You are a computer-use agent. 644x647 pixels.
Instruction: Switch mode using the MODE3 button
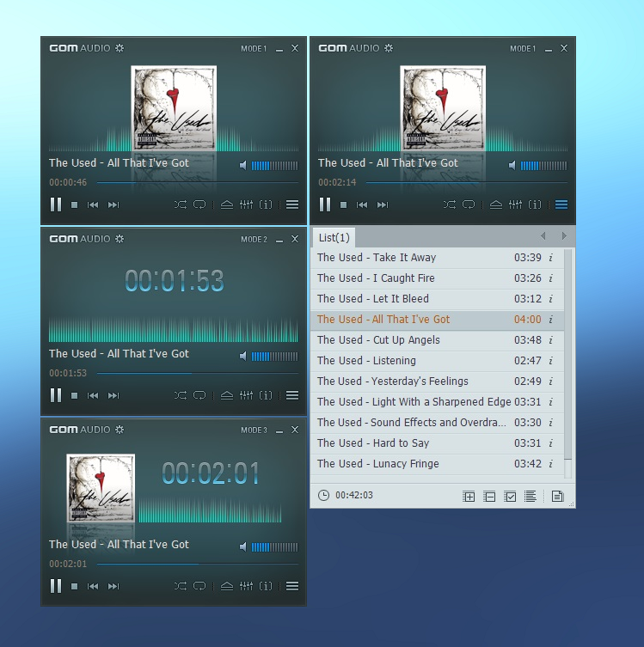[254, 430]
